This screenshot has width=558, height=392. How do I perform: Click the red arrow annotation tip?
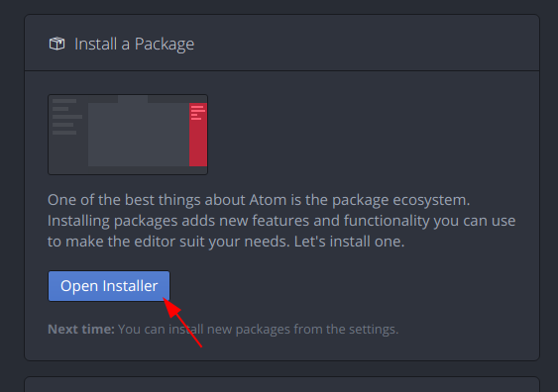pos(165,300)
